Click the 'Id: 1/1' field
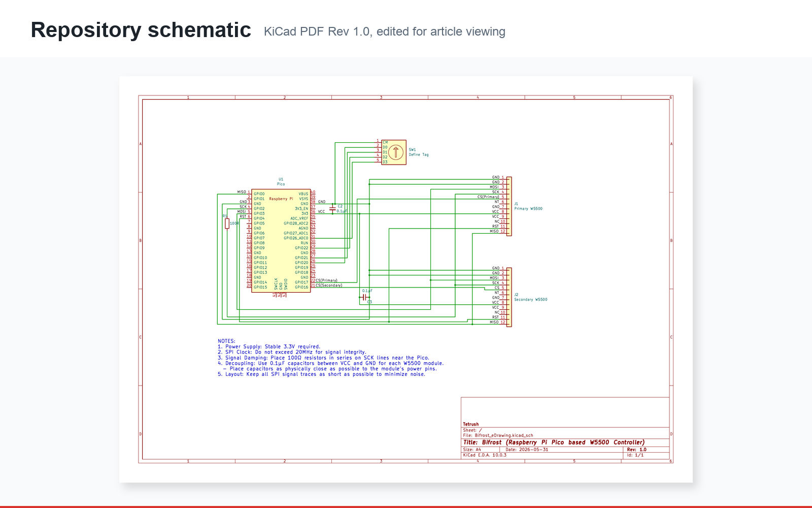812x508 pixels. pyautogui.click(x=635, y=455)
